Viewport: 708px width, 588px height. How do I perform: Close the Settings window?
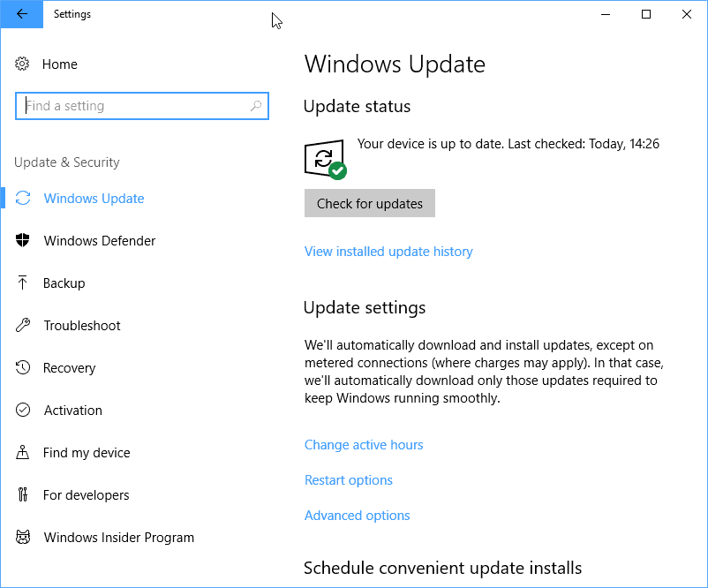[687, 14]
